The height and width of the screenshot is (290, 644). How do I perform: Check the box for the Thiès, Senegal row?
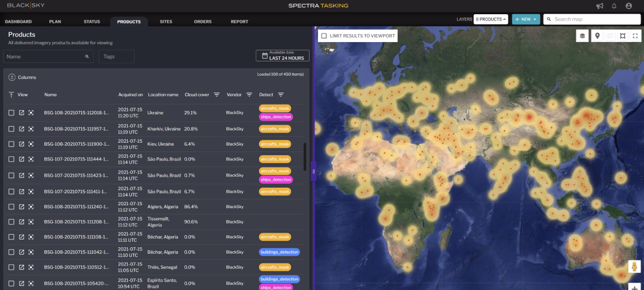11,267
